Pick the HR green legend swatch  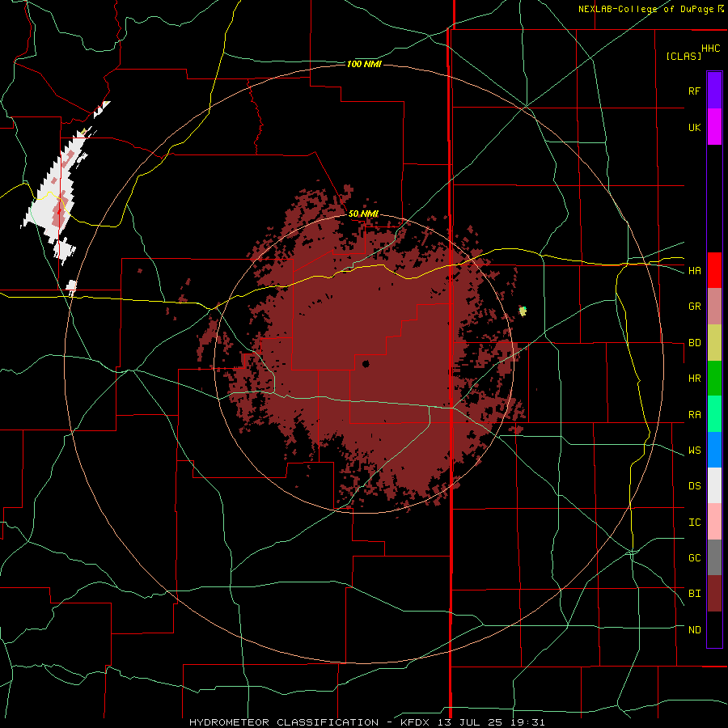click(714, 379)
